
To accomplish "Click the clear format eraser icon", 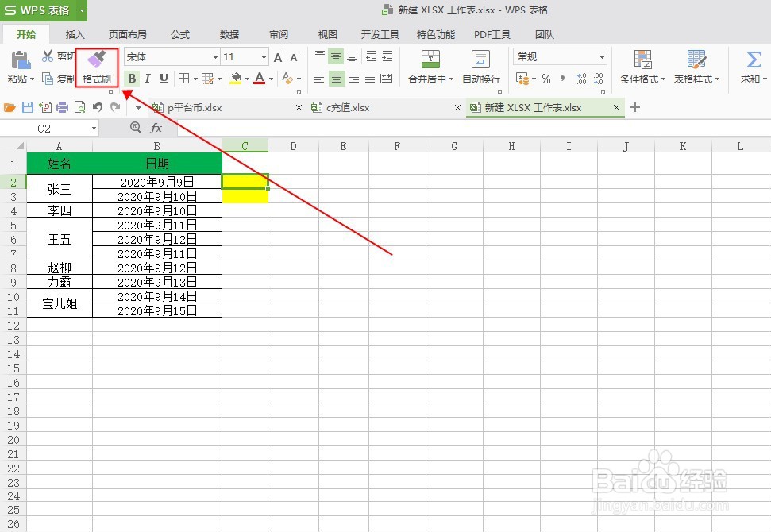I will pos(287,78).
